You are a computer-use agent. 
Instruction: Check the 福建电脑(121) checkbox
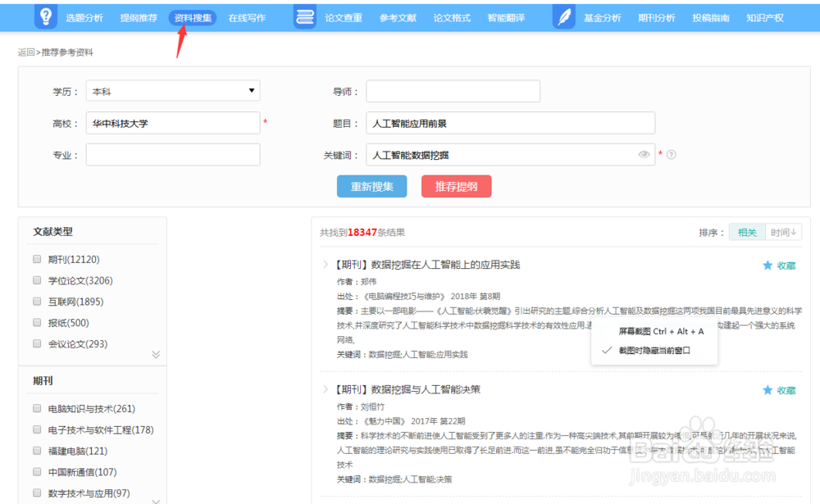tap(37, 451)
